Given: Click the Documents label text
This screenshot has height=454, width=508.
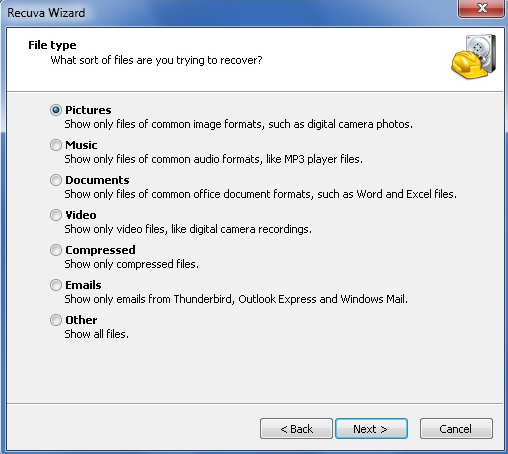Looking at the screenshot, I should (x=97, y=180).
